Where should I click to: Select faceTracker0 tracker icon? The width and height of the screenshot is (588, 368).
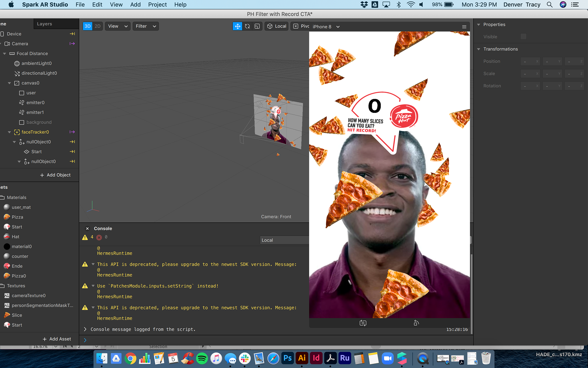[x=17, y=132]
